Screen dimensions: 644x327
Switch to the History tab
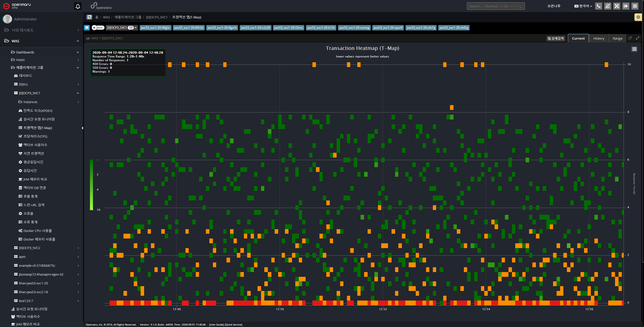(599, 38)
